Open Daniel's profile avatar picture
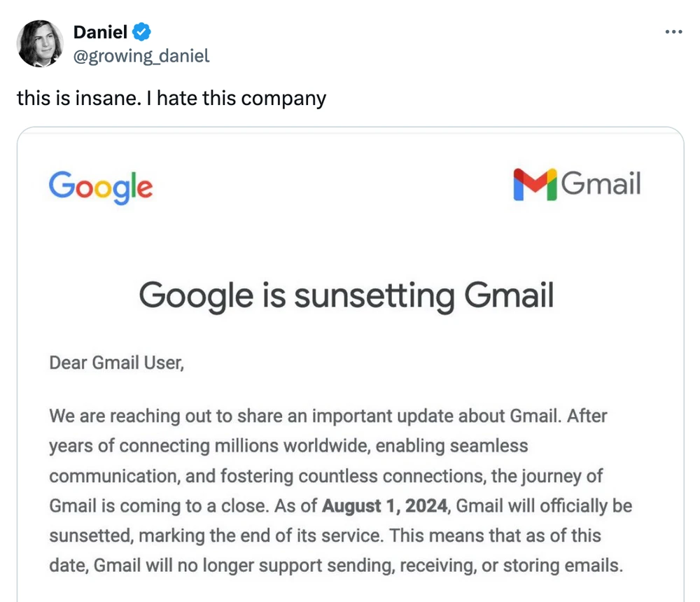 pos(40,44)
